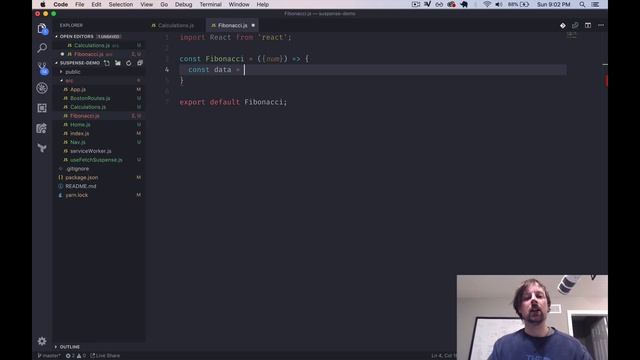
Task: Click New File icon in SUSPENSE-DEMO header
Action: [x=107, y=63]
